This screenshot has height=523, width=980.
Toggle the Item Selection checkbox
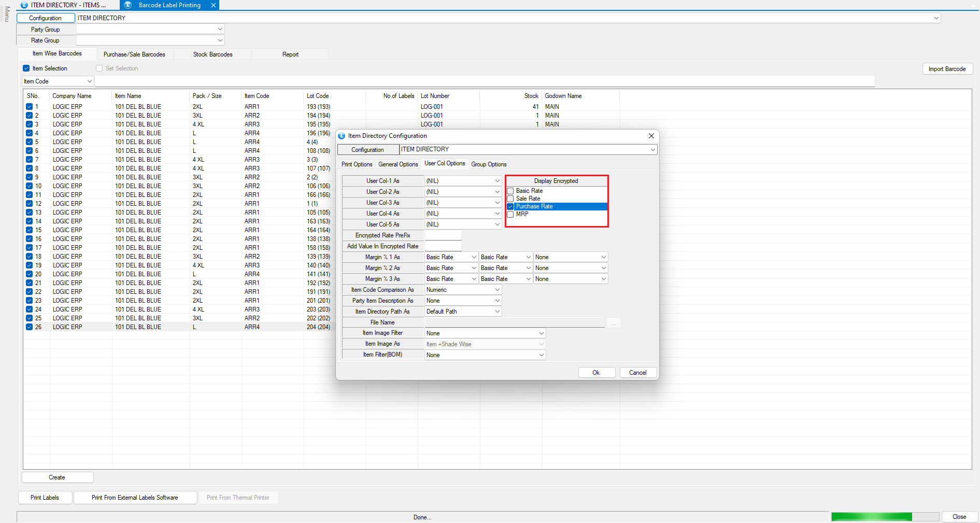click(26, 68)
